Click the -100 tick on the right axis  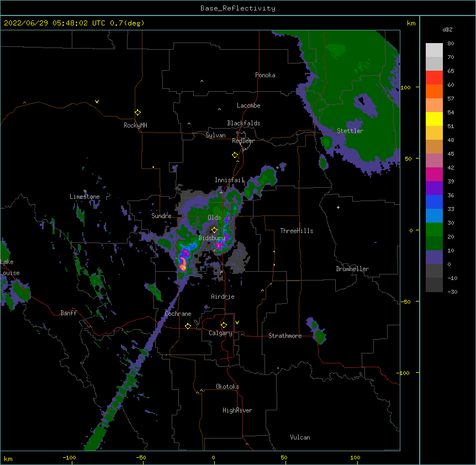404,373
